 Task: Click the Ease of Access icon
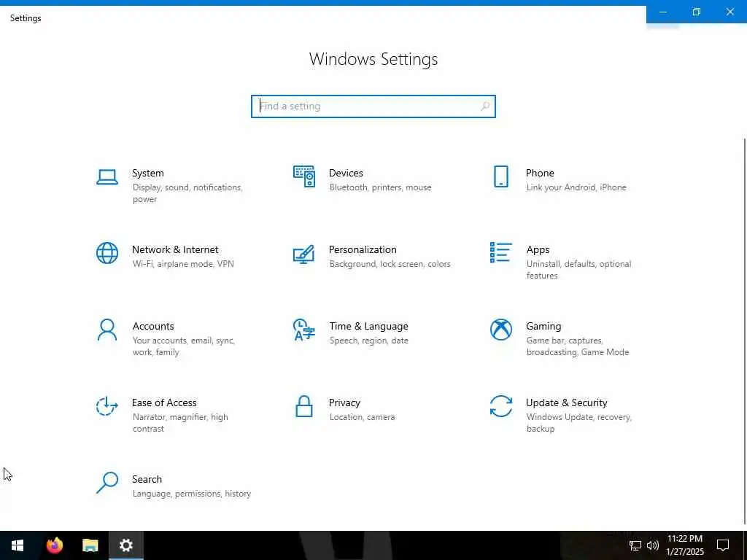[107, 406]
